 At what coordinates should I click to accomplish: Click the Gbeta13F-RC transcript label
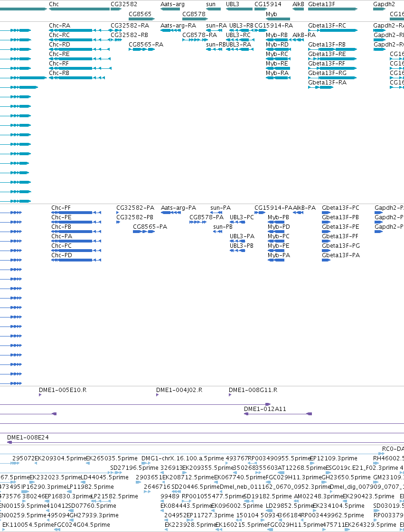[x=327, y=26]
